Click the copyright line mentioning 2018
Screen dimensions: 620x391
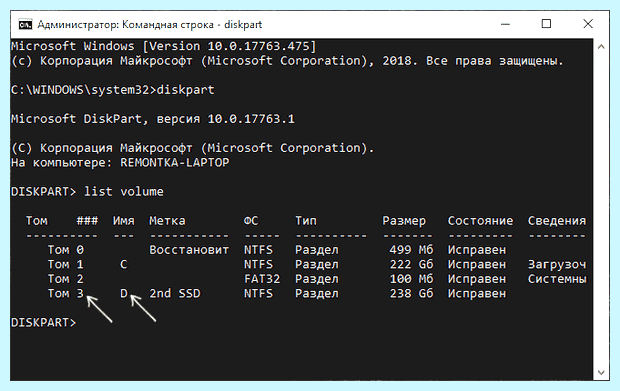pyautogui.click(x=287, y=61)
